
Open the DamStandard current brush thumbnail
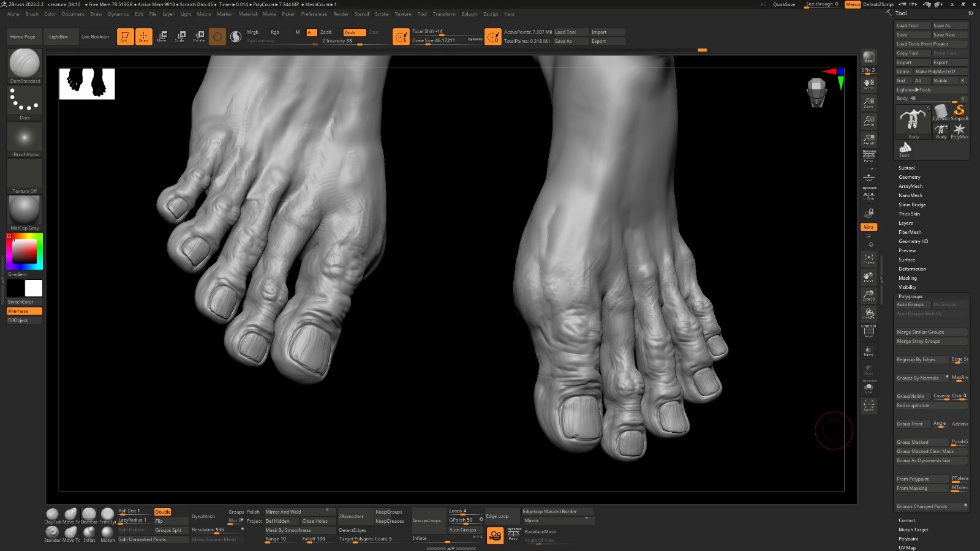click(x=24, y=64)
